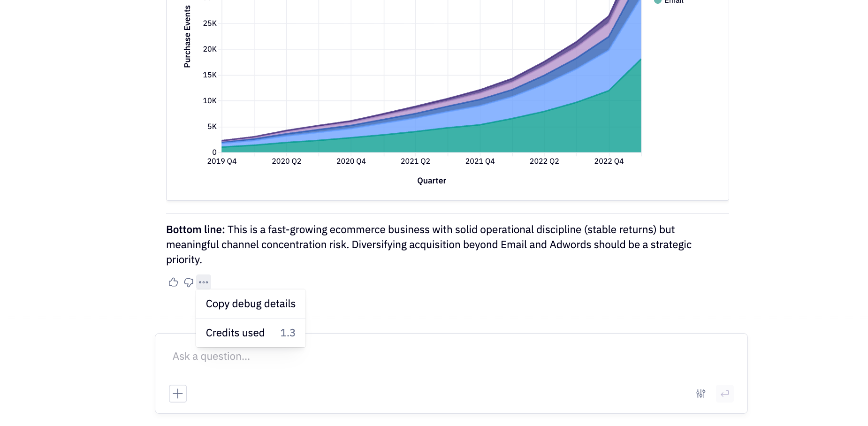Open the sliders settings icon in prompt box
Screen dimensions: 868x426
(x=700, y=394)
